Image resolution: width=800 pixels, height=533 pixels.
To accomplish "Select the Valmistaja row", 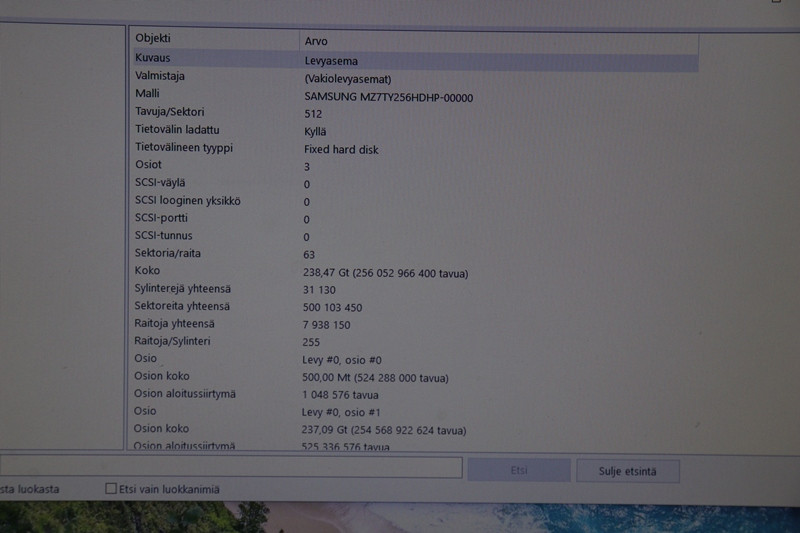I will click(x=415, y=77).
